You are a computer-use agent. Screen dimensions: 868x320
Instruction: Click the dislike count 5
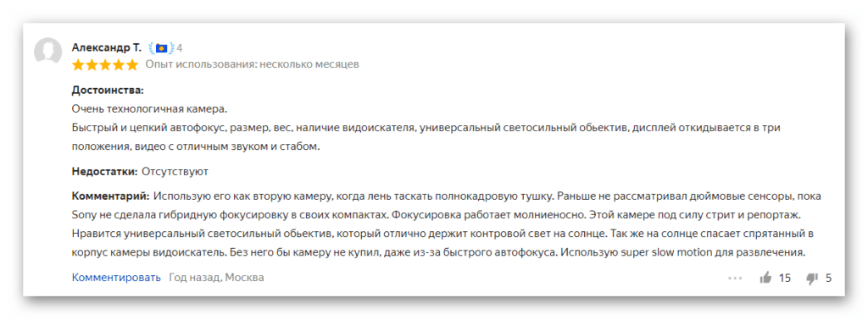pos(829,278)
